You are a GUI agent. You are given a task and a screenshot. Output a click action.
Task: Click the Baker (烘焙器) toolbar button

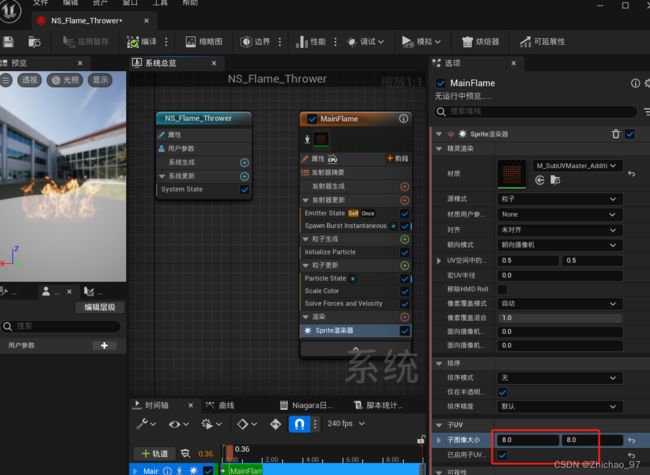[x=481, y=41]
